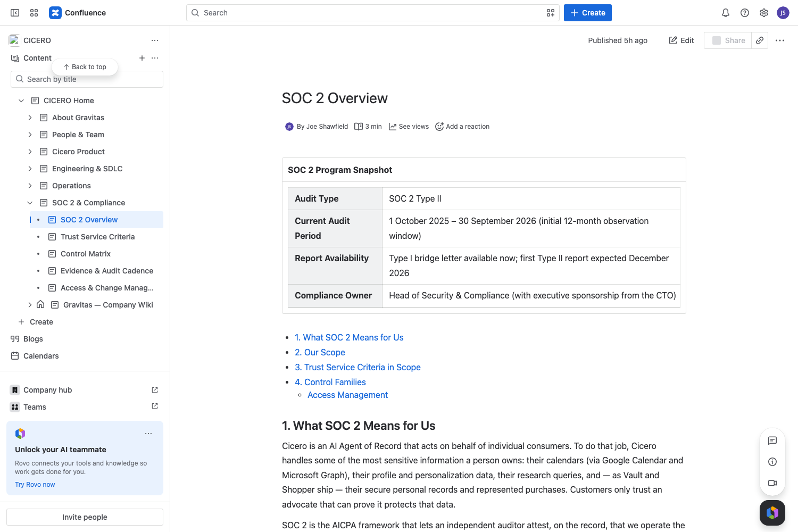
Task: Jump to Access Management subsection
Action: (x=347, y=395)
